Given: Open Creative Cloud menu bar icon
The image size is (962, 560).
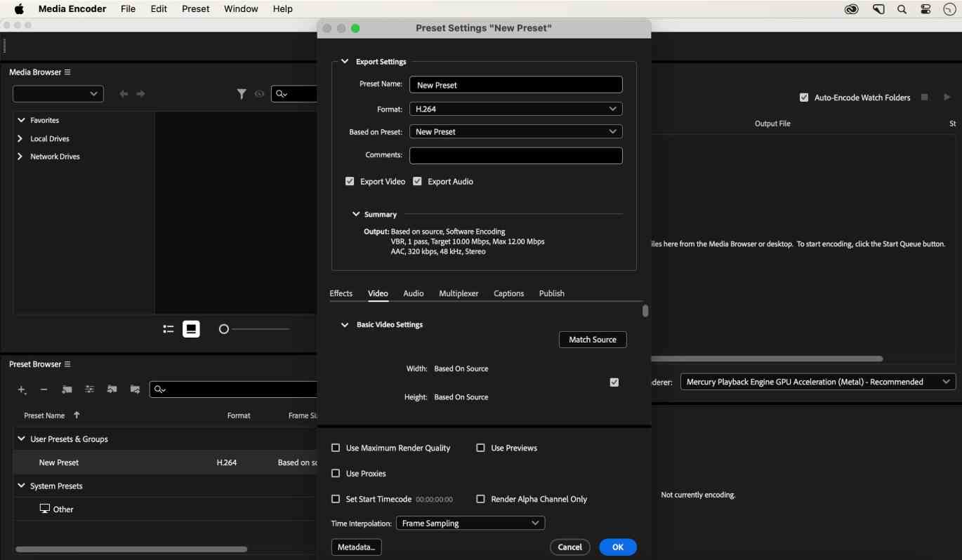Looking at the screenshot, I should coord(852,9).
